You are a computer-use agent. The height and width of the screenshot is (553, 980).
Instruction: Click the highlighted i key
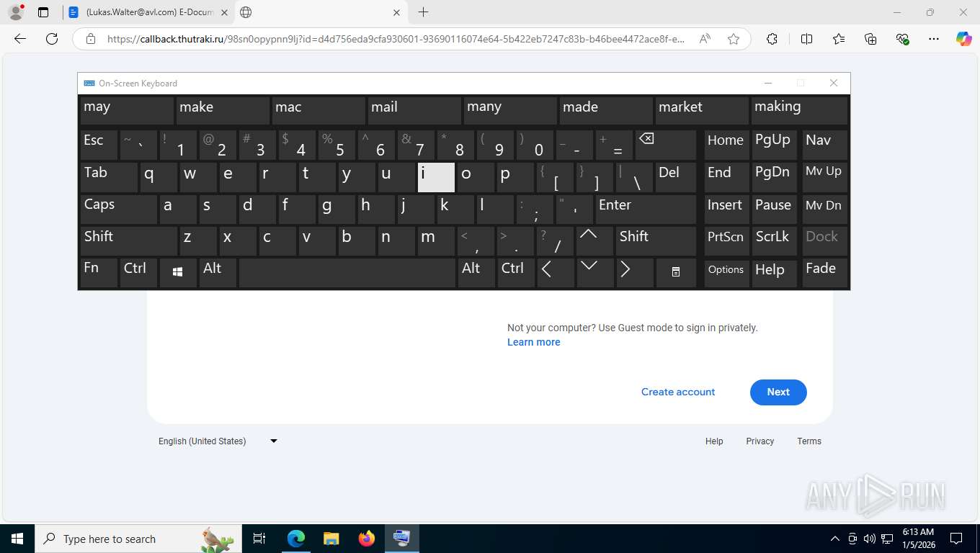[x=436, y=176]
